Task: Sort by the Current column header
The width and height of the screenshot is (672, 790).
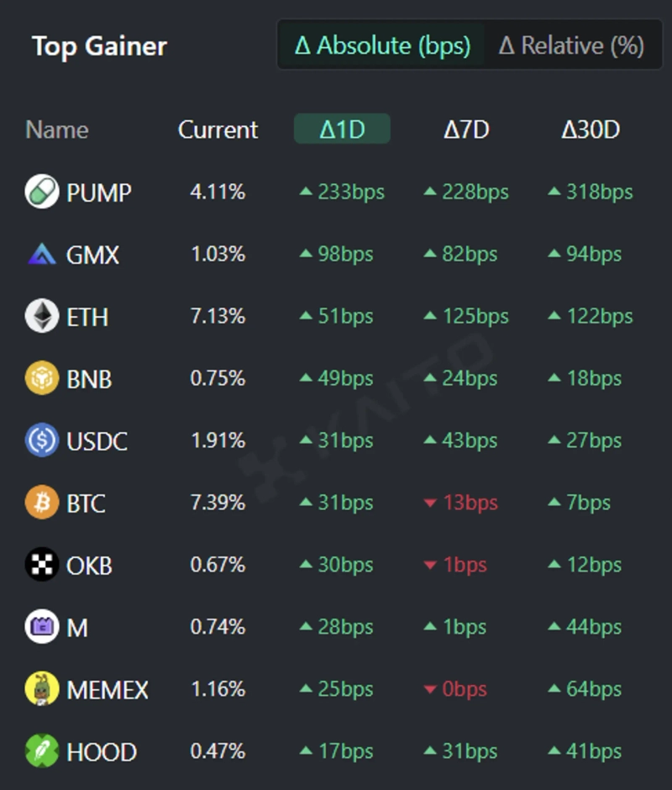Action: pos(218,129)
